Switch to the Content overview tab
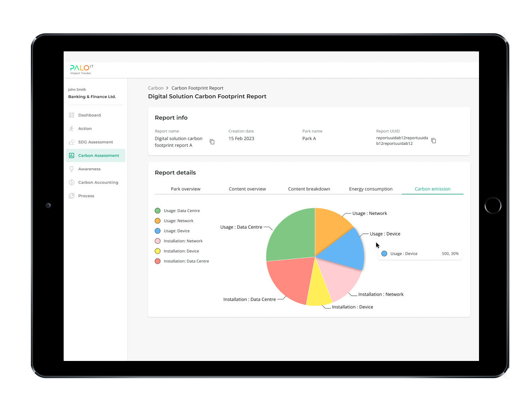The width and height of the screenshot is (532, 412). 247,189
